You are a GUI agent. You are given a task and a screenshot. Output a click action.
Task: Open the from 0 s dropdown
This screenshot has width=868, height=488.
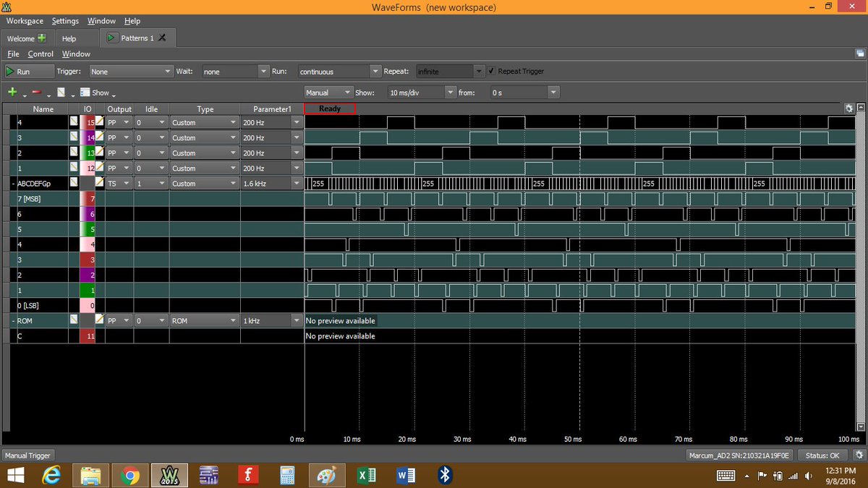525,93
